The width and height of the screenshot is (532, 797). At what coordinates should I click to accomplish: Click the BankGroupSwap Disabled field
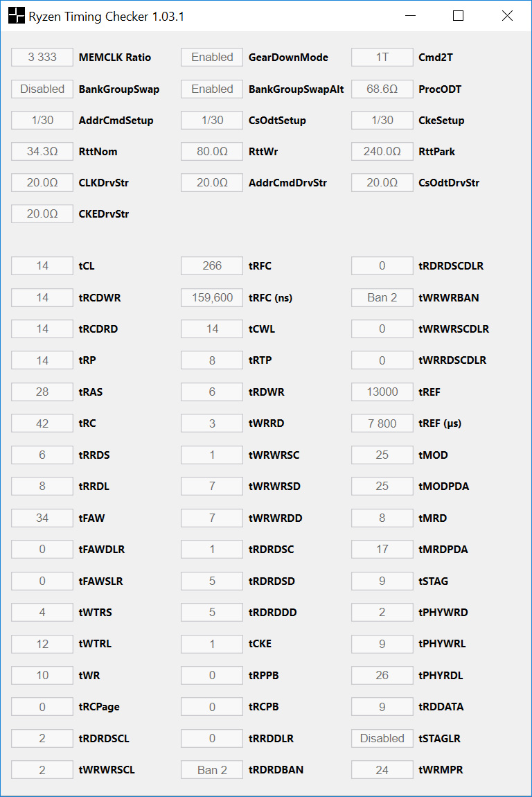pyautogui.click(x=42, y=89)
